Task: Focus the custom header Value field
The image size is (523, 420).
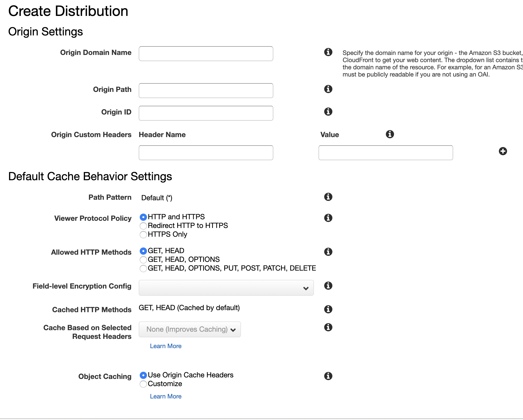Action: tap(386, 153)
